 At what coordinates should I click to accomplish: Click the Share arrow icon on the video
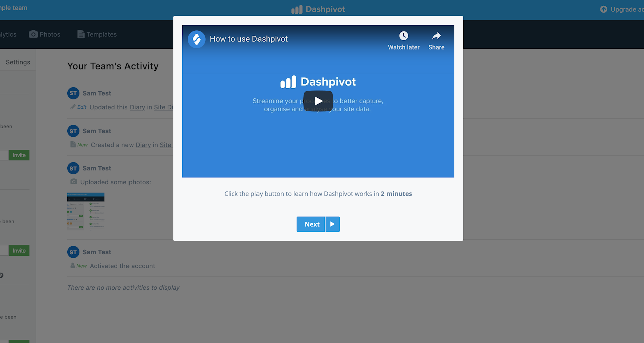pos(436,35)
